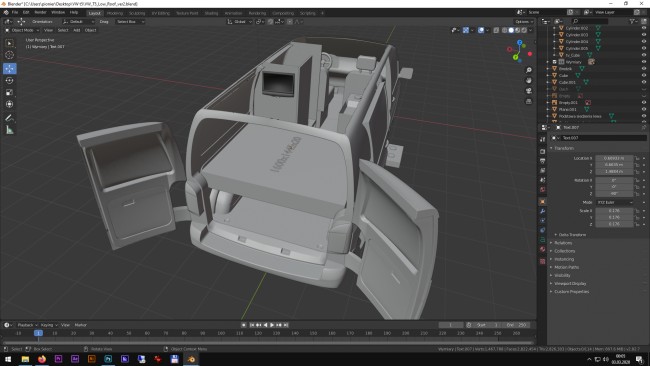Screen dimensions: 650x366
Task: Switch to the Sculpting workspace tab
Action: coord(137,13)
